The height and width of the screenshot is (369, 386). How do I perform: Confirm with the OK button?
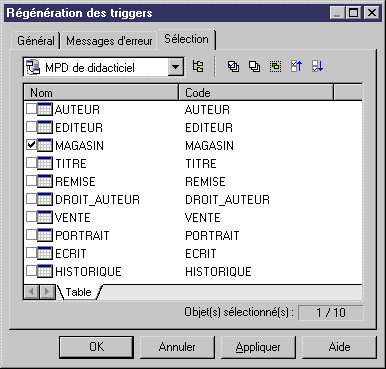pos(96,347)
